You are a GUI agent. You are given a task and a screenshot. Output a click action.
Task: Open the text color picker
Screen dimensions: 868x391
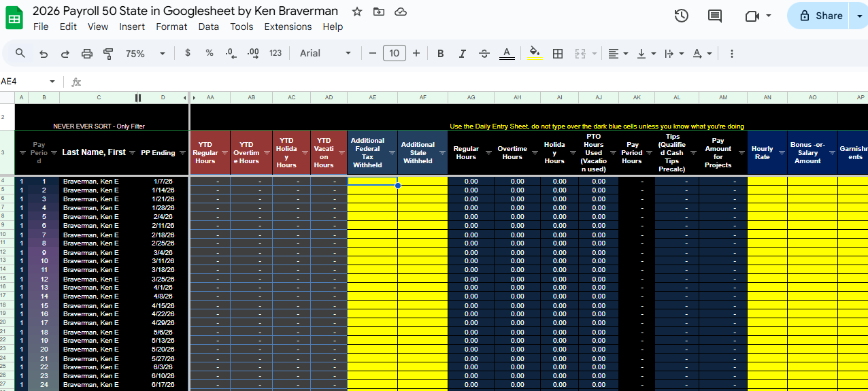[x=506, y=53]
